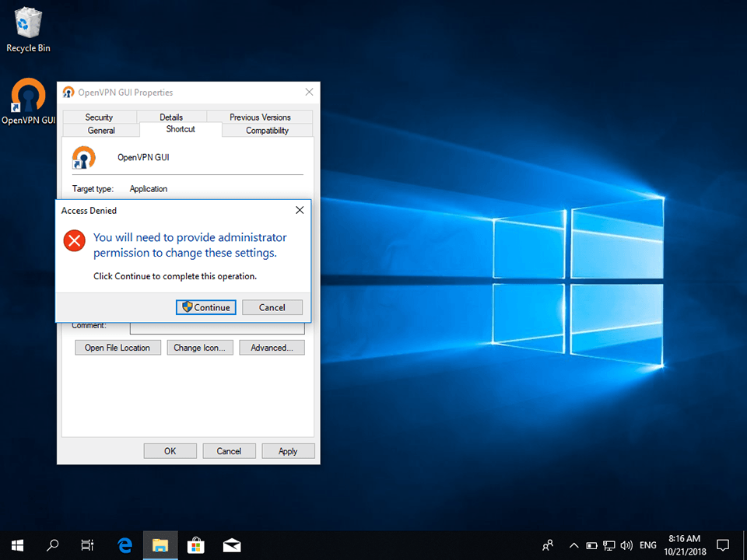Select the OpenVPN GUI desktop shortcut
This screenshot has width=747, height=560.
coord(28,101)
